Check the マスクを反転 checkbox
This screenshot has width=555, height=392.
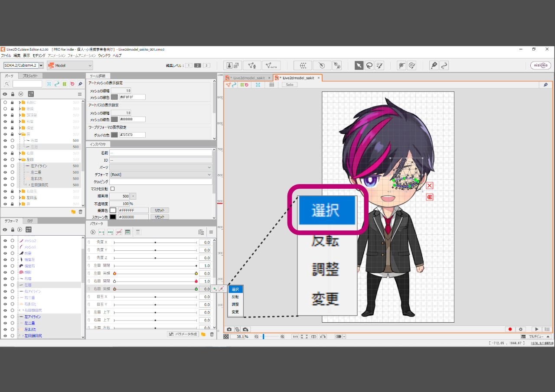click(113, 189)
